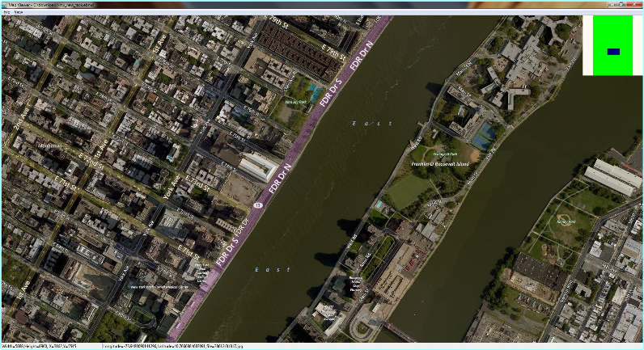Close the Map Viewer window
This screenshot has width=644, height=350.
(633, 5)
